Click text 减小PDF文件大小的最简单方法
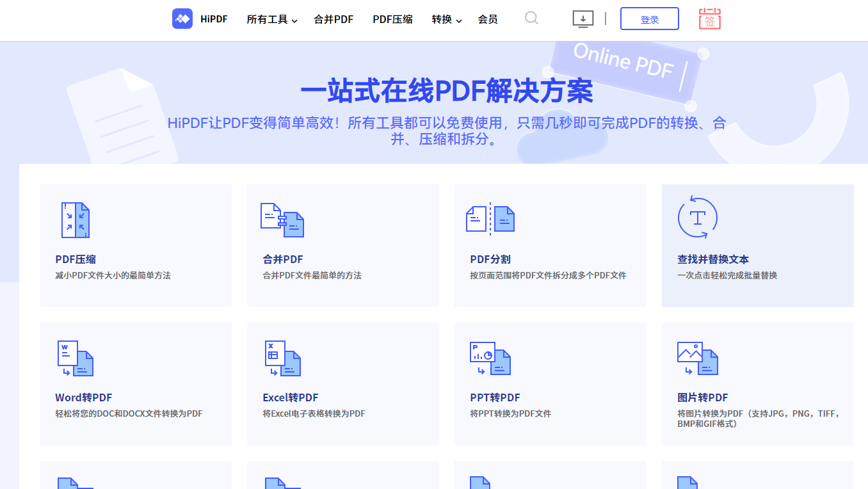This screenshot has height=489, width=868. tap(113, 275)
